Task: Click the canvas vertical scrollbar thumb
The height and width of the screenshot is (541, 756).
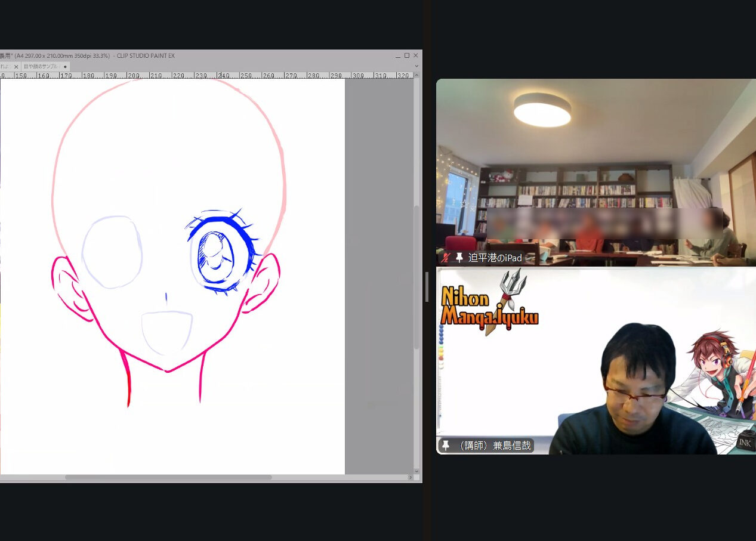Action: 416,277
